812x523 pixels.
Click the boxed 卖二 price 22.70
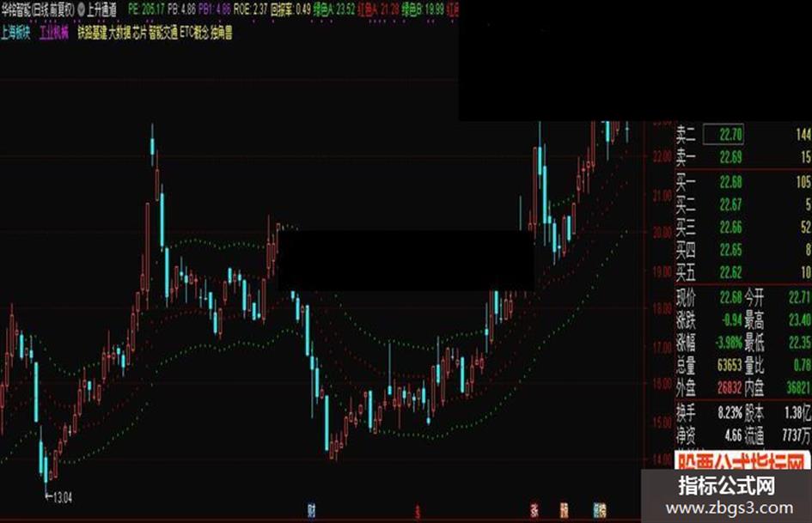[x=723, y=135]
